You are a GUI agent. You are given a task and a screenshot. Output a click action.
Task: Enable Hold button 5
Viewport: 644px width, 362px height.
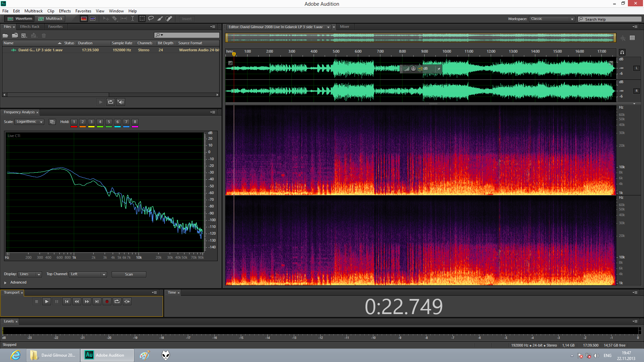point(109,122)
